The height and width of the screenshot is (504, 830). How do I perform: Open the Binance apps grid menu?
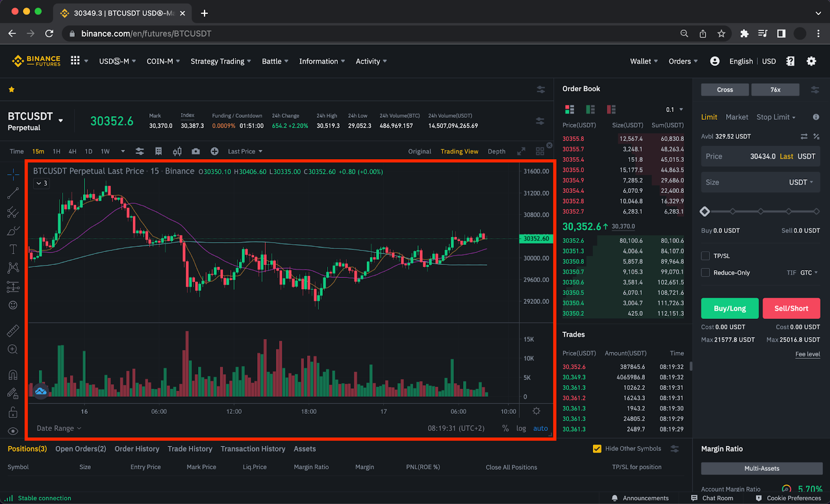[x=75, y=61]
